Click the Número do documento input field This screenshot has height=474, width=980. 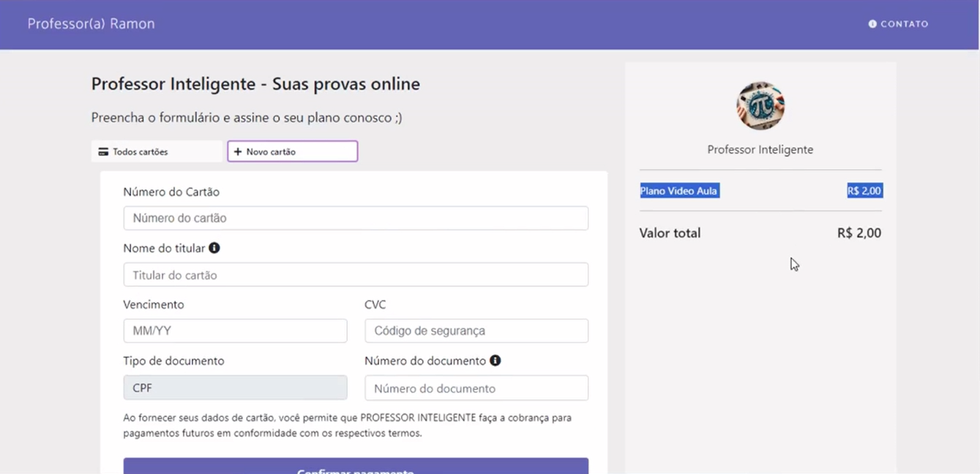pos(476,387)
